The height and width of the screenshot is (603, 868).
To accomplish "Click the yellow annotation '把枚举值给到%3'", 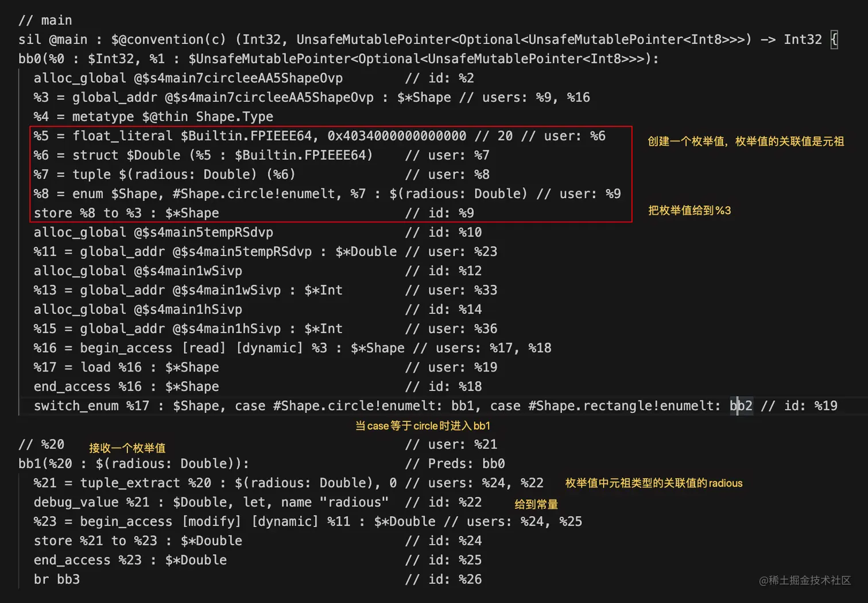I will (x=689, y=210).
